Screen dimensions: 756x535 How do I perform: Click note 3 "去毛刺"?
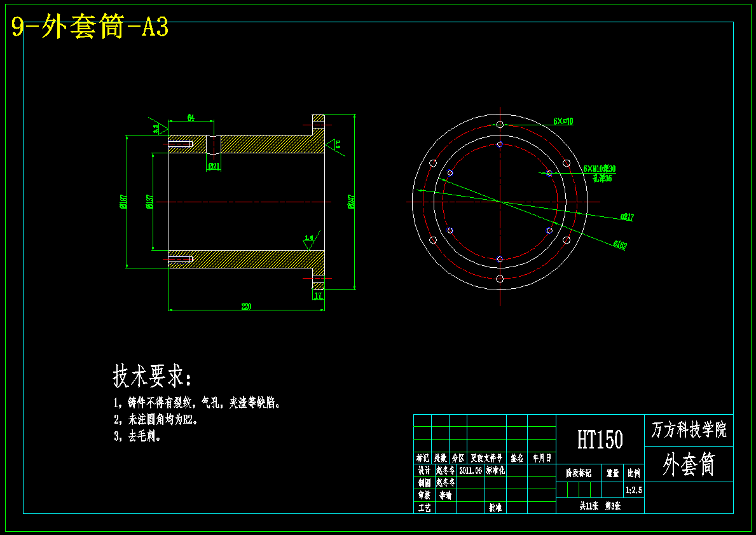pos(137,436)
